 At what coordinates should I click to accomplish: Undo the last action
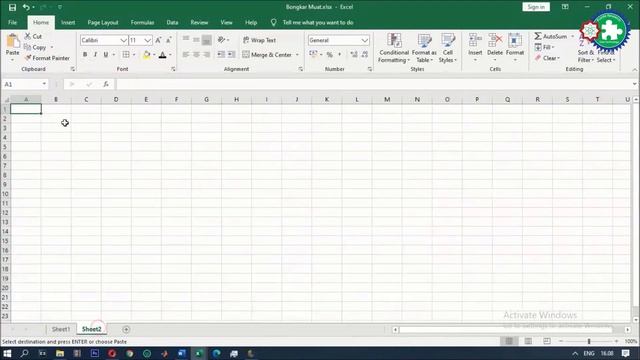point(26,7)
